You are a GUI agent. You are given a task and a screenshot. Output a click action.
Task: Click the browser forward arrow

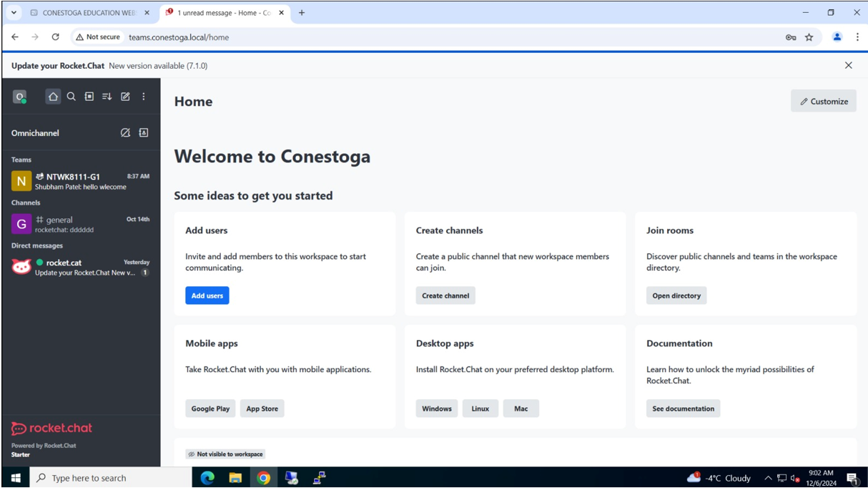tap(35, 37)
